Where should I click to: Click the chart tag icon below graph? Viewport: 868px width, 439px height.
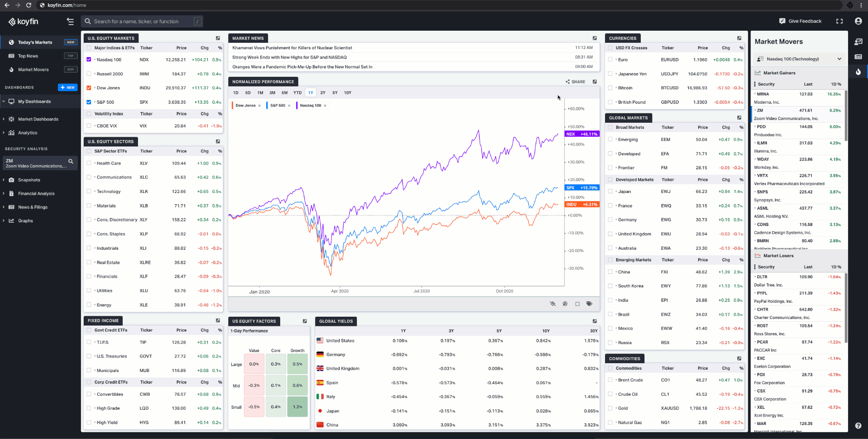[x=589, y=304]
